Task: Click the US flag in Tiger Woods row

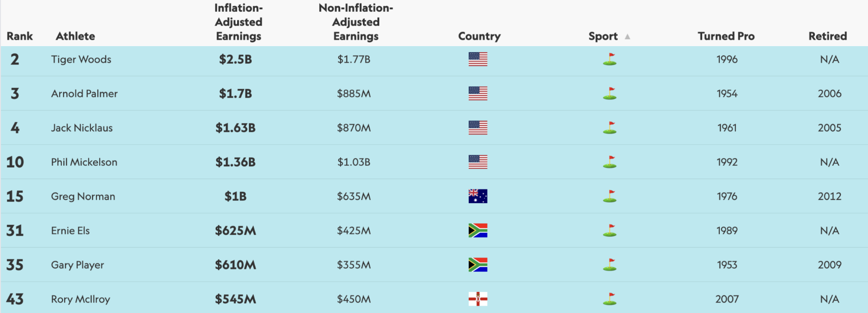Action: (x=478, y=59)
